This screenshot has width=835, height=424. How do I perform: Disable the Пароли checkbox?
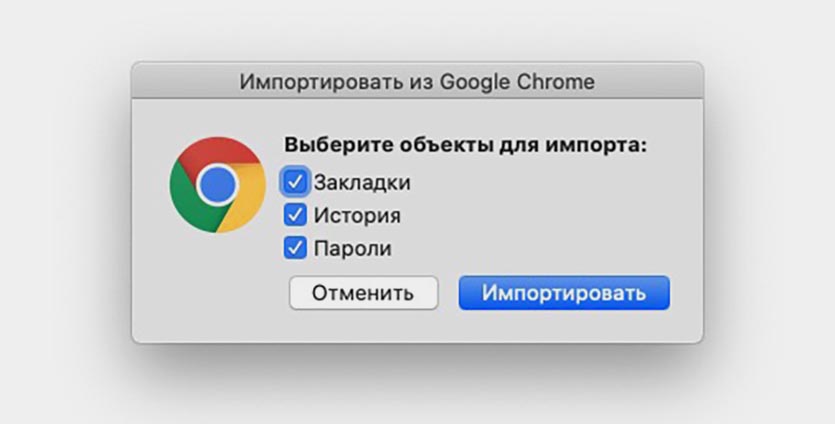[x=295, y=247]
